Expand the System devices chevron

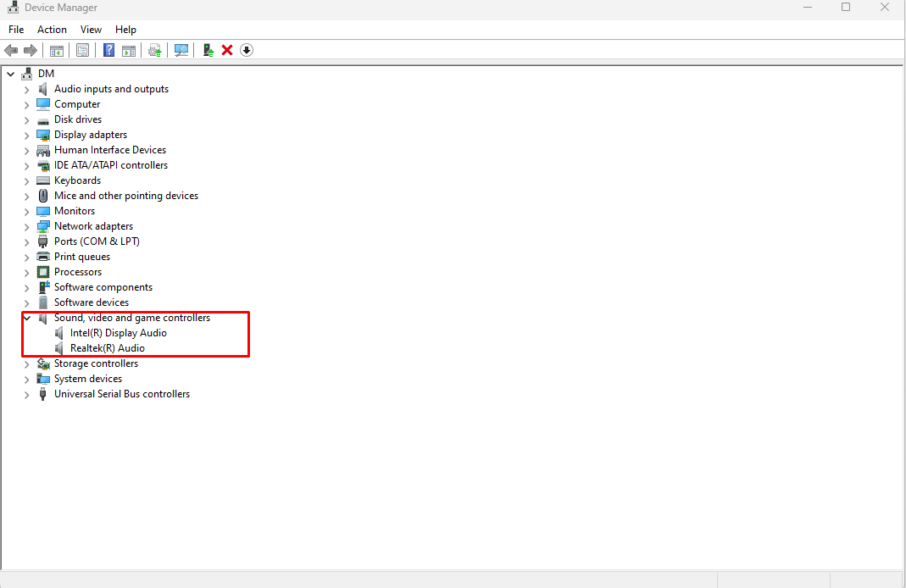(26, 379)
